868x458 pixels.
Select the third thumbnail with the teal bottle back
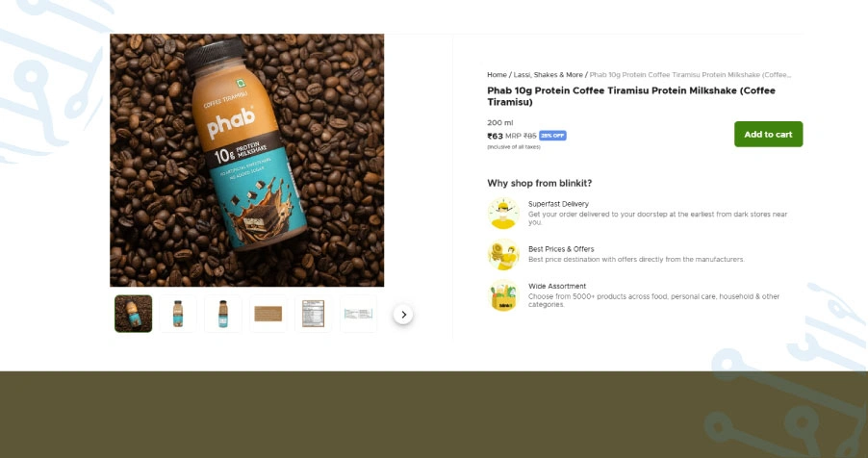223,314
